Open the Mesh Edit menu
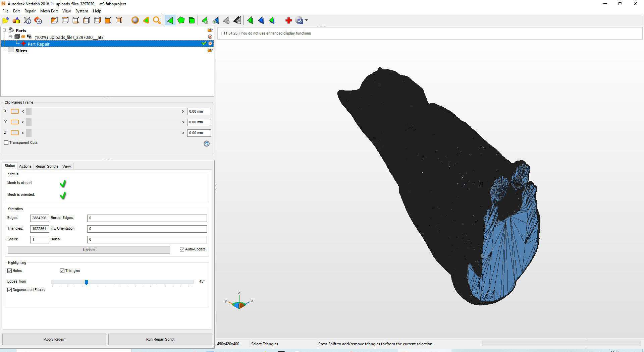 (49, 11)
